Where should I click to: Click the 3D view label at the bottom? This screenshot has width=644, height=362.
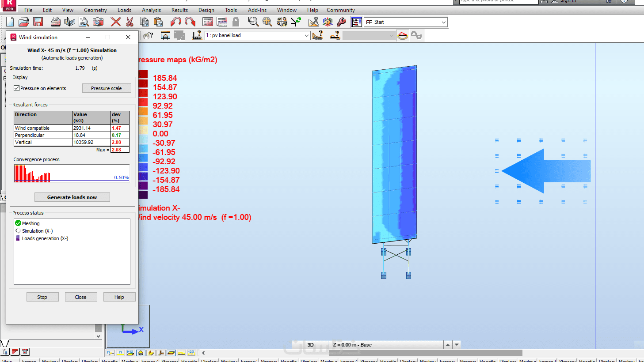point(311,345)
